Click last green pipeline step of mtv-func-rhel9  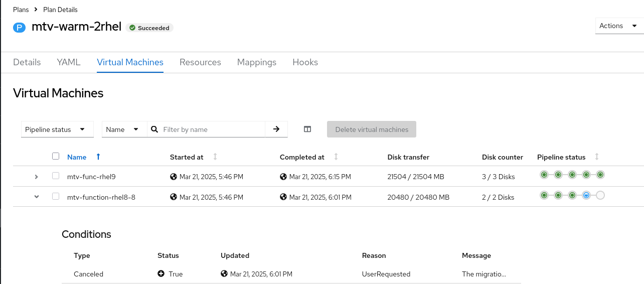click(600, 175)
